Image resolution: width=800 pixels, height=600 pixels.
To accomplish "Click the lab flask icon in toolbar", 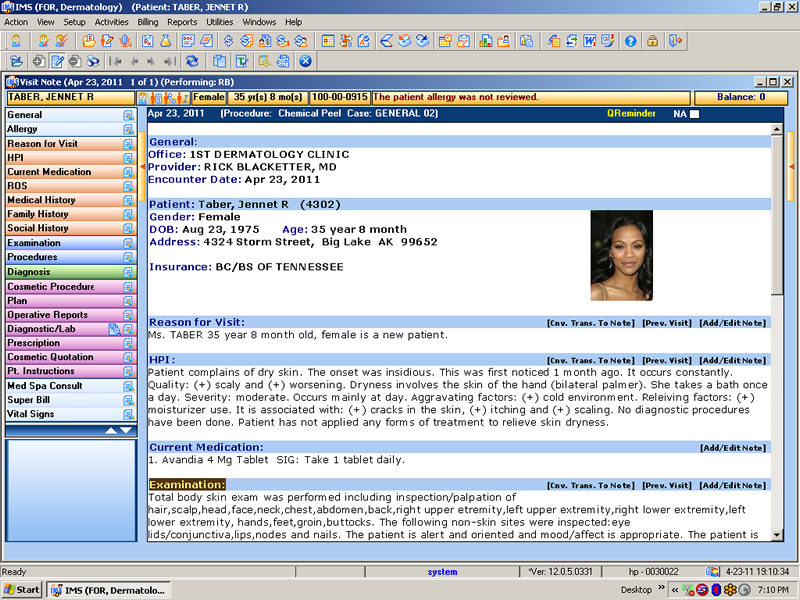I will point(167,41).
